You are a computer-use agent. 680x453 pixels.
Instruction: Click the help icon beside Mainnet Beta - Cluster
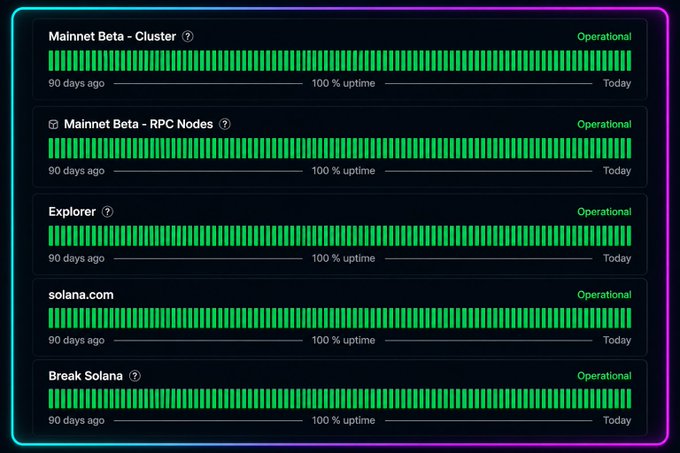(187, 36)
